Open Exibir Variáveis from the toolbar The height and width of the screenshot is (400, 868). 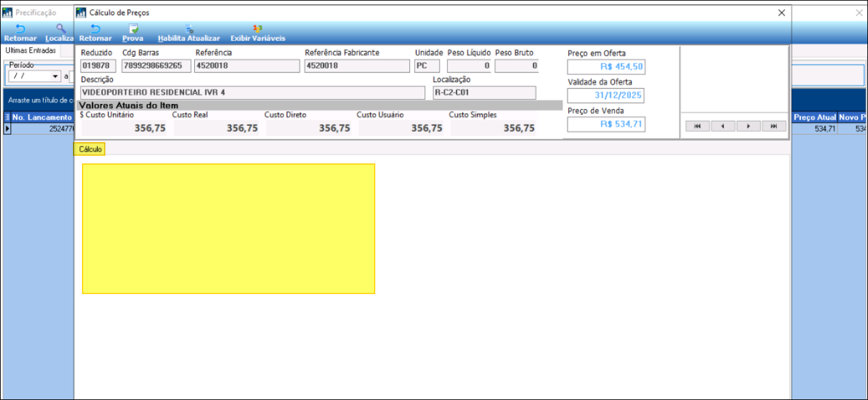[x=258, y=32]
